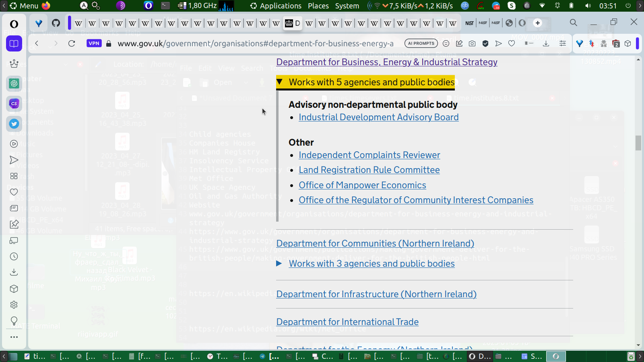Click the AI Prompts button
Screen dimensions: 644x362
point(421,43)
